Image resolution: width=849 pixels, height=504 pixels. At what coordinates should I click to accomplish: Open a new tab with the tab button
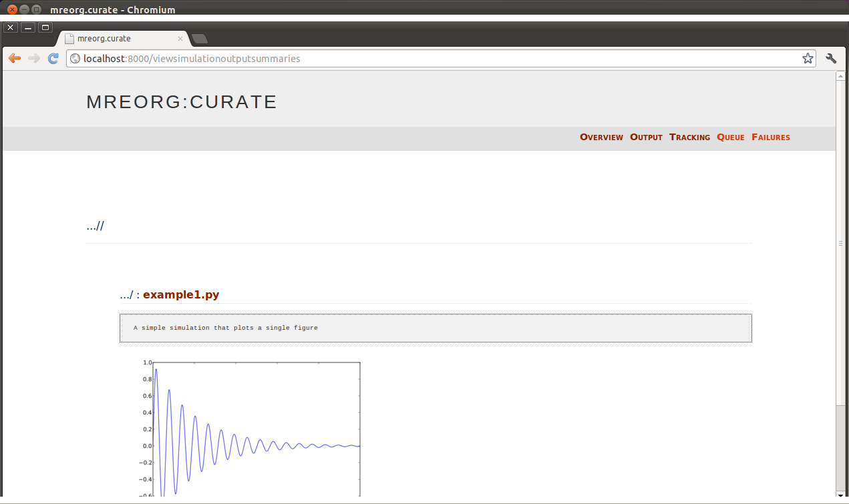coord(199,39)
